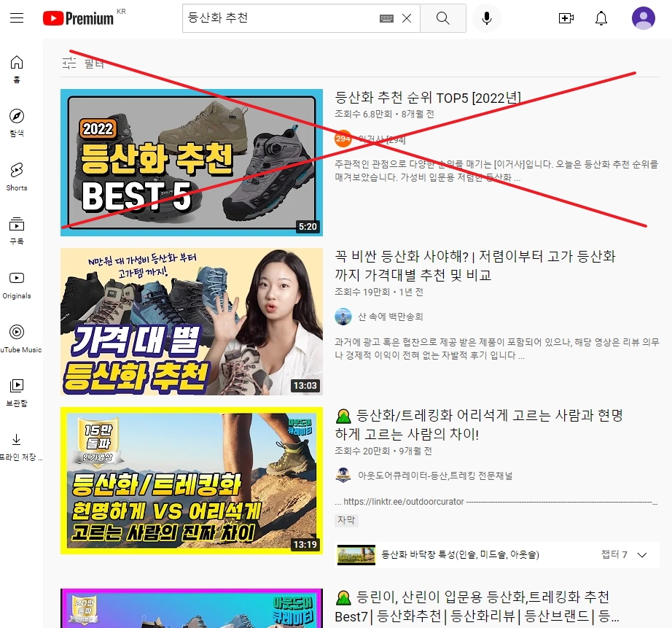Run the search with the magnifier icon
The width and height of the screenshot is (672, 628).
click(x=442, y=18)
